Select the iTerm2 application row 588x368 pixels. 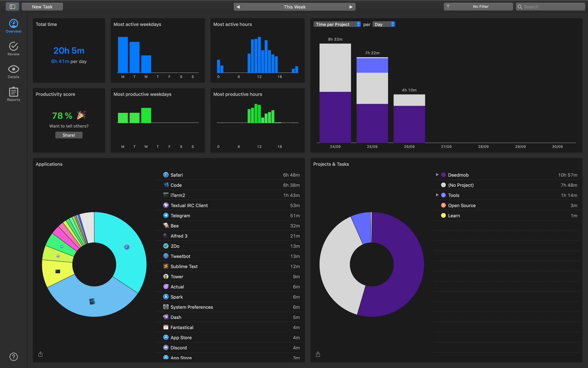point(230,195)
